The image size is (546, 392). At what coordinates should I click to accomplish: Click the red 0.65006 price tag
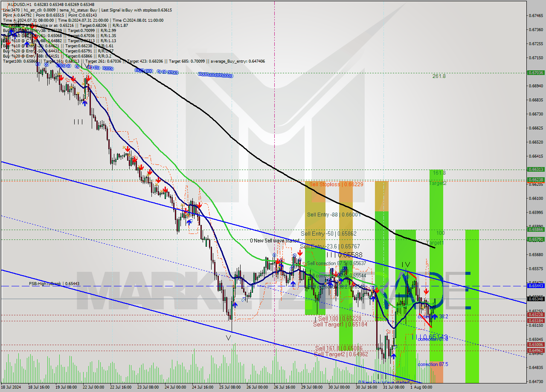point(536,345)
